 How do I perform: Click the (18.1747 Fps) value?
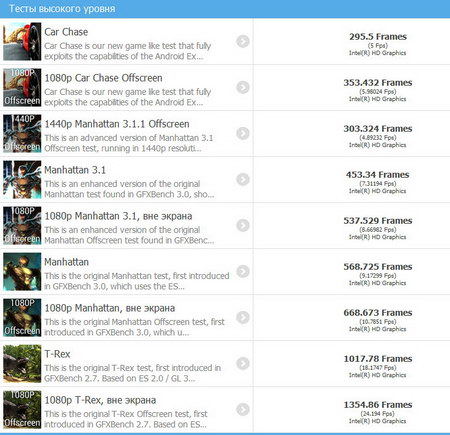[378, 368]
